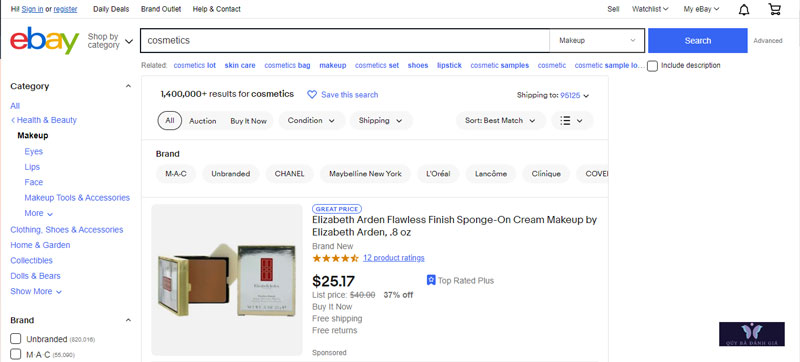Image resolution: width=800 pixels, height=362 pixels.
Task: Click the cosmetics search input field
Action: pos(345,40)
